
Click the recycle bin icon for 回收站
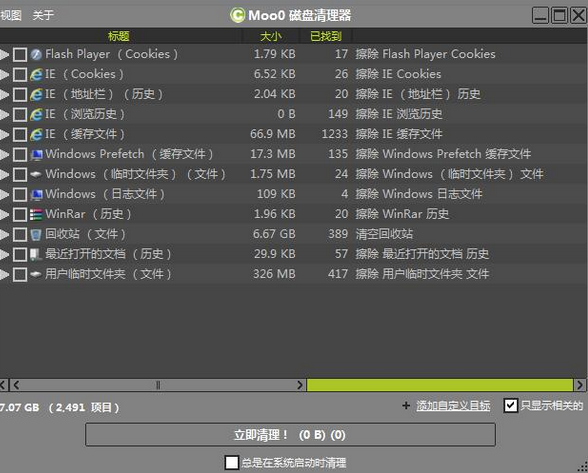click(36, 234)
